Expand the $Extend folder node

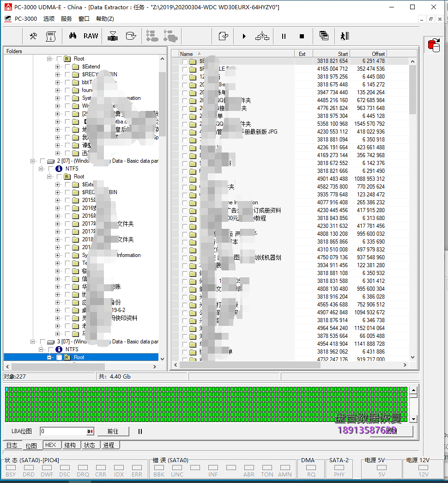(x=57, y=67)
